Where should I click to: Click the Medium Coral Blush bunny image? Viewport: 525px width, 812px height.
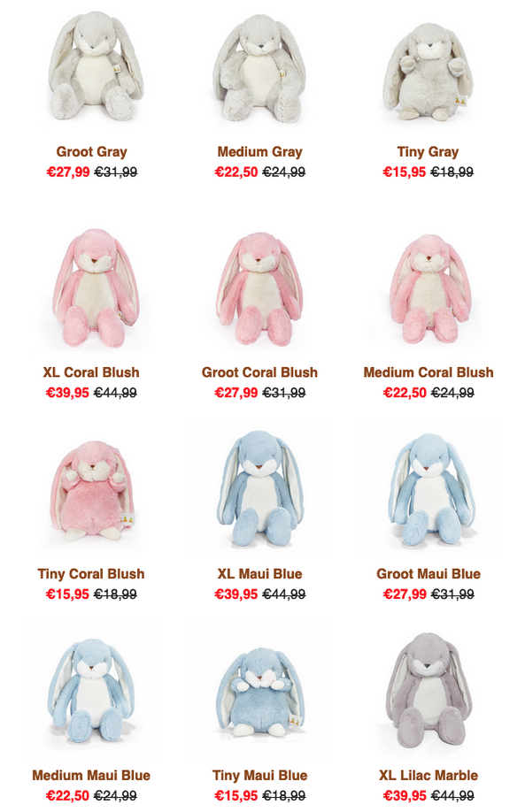coord(428,286)
